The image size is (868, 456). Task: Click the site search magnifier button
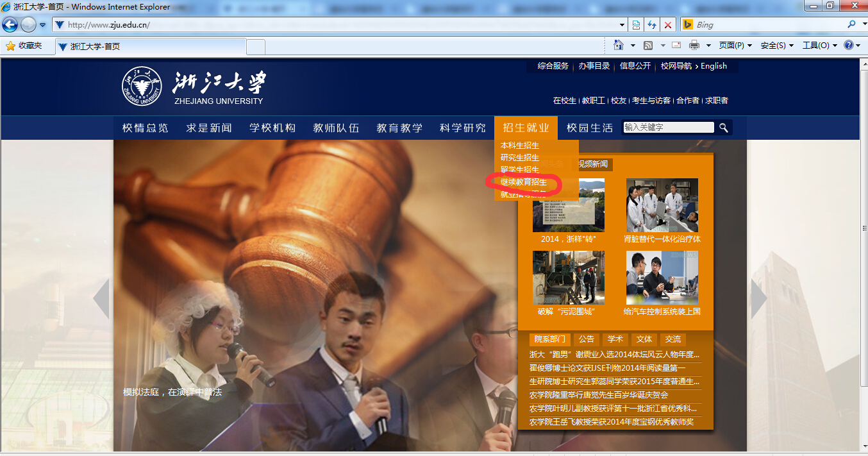coord(724,128)
